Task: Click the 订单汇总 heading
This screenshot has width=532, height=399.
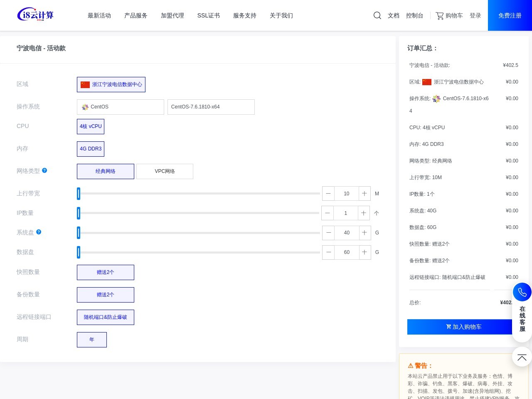Action: pyautogui.click(x=423, y=48)
